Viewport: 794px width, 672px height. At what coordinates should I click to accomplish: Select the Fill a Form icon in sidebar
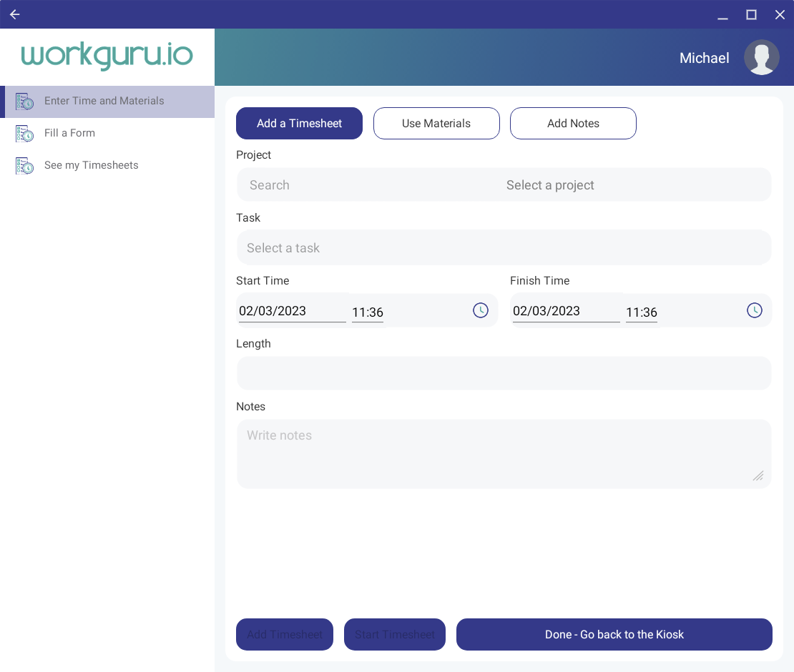[24, 133]
